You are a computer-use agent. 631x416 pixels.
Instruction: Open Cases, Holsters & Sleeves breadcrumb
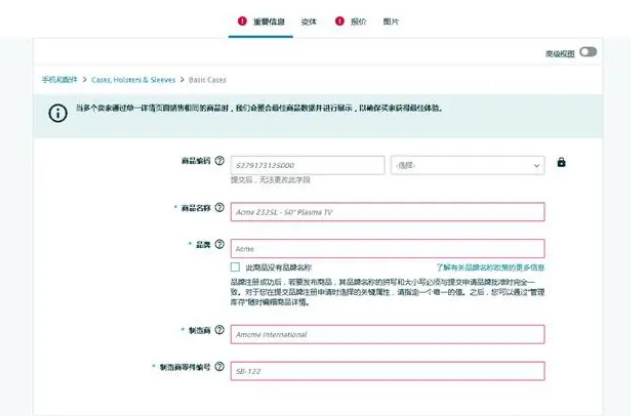tap(133, 80)
